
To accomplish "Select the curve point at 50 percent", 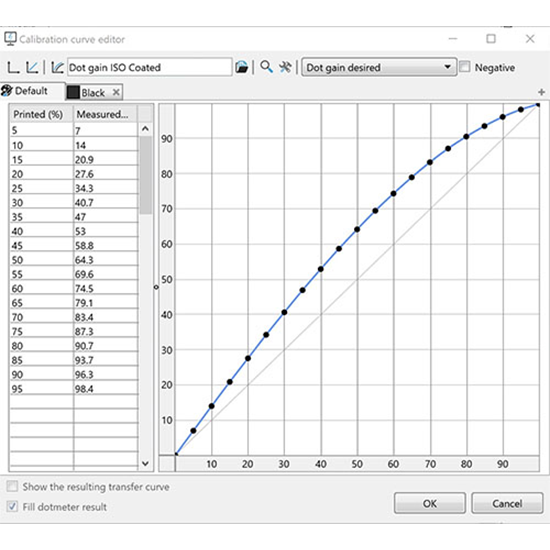I will click(x=357, y=229).
